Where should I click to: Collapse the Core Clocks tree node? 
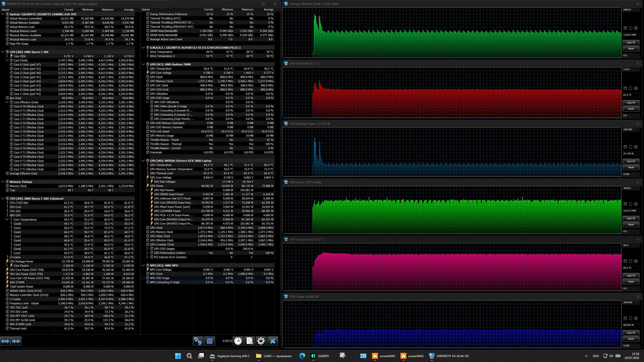coord(7,60)
